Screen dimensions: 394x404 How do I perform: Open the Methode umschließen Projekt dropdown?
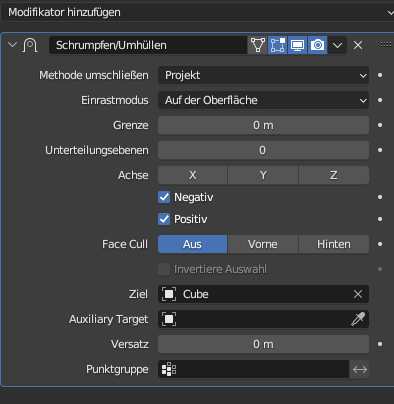[x=263, y=75]
